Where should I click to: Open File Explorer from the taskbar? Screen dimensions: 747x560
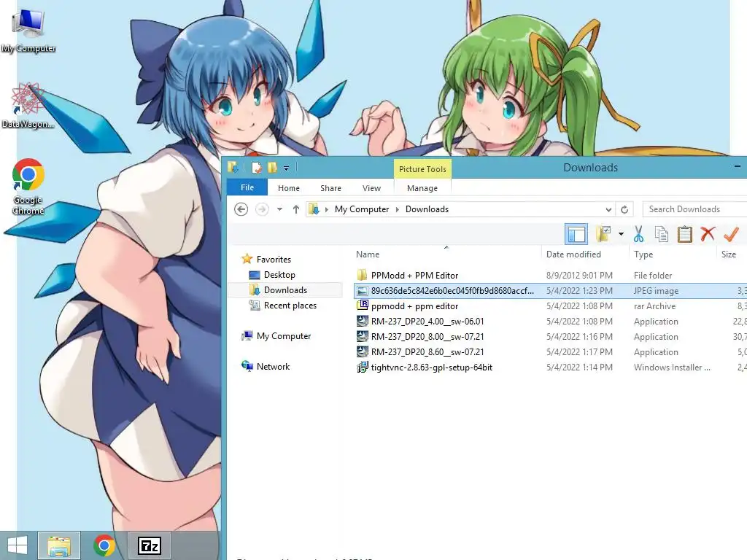[x=59, y=545]
